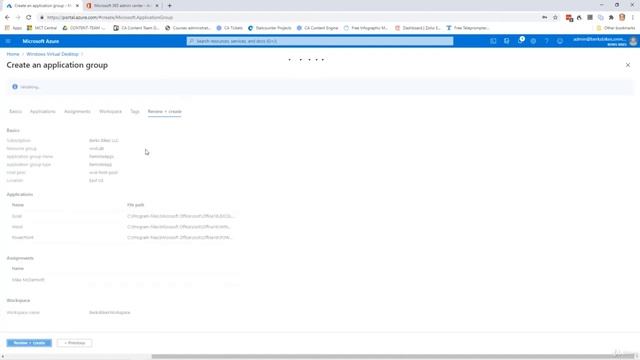Open the MCT Central bookmark
640x360 pixels.
click(x=42, y=28)
